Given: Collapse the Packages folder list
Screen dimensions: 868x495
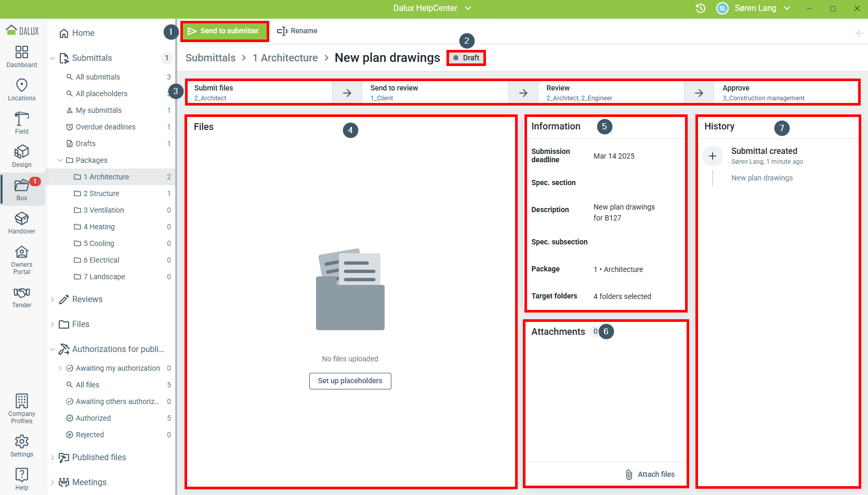Looking at the screenshot, I should [60, 160].
